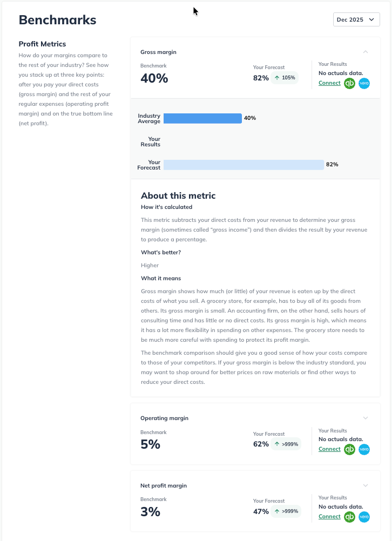Screen dimensions: 392x541
Task: Click the up arrow in Net profit margin forecast badge
Action: tap(276, 511)
